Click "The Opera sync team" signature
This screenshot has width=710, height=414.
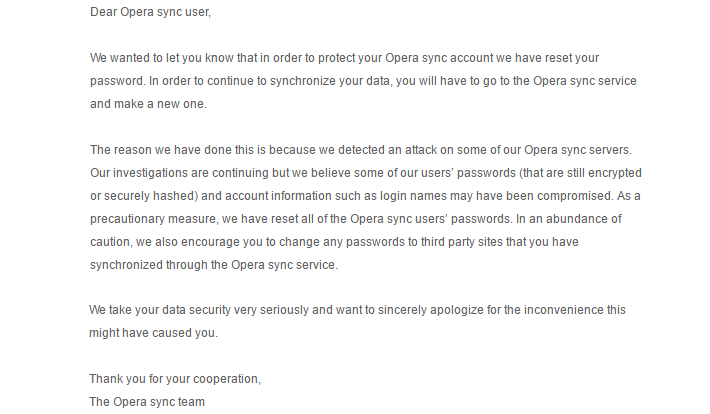pyautogui.click(x=147, y=402)
